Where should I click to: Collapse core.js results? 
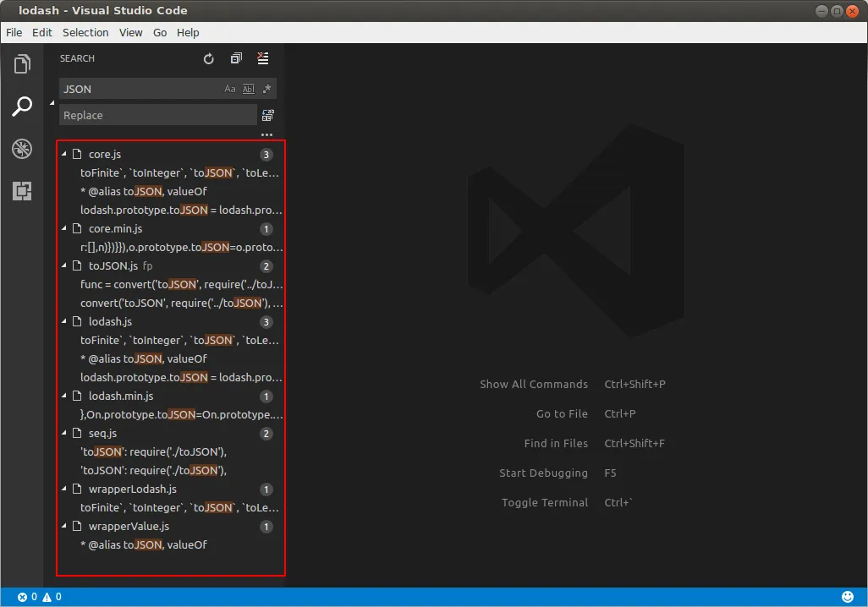(x=63, y=154)
